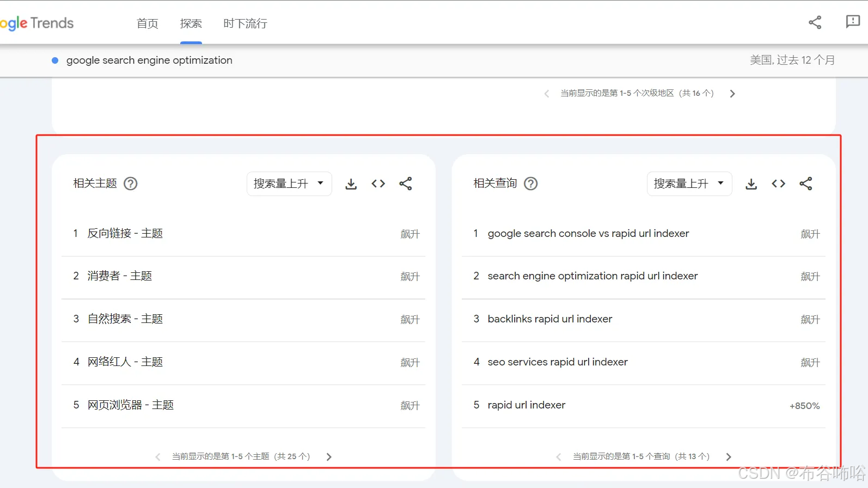Screen dimensions: 868x488
Task: Download related topics data as CSV
Action: [351, 184]
